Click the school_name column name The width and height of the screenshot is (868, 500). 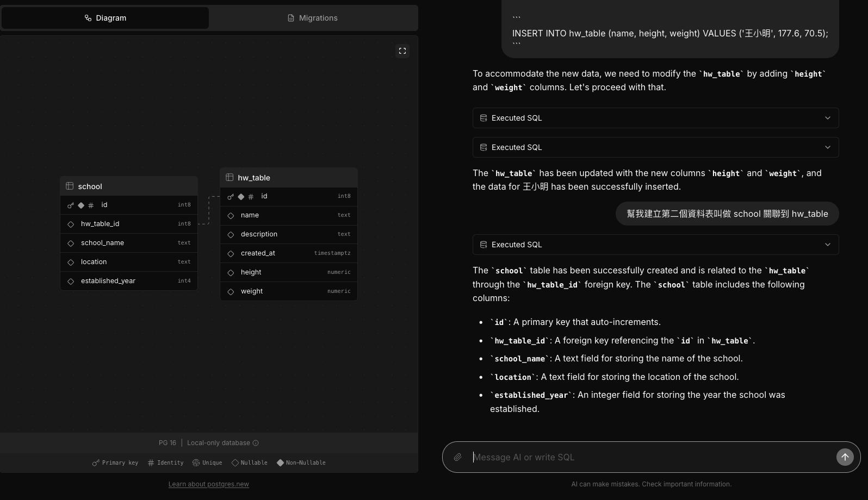point(102,243)
